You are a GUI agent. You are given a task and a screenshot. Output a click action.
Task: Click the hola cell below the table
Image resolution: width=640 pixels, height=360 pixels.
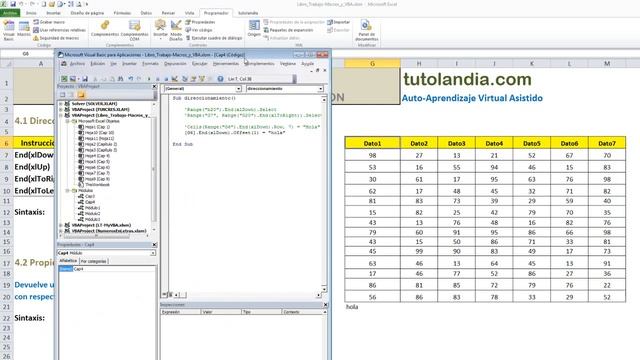[x=372, y=307]
